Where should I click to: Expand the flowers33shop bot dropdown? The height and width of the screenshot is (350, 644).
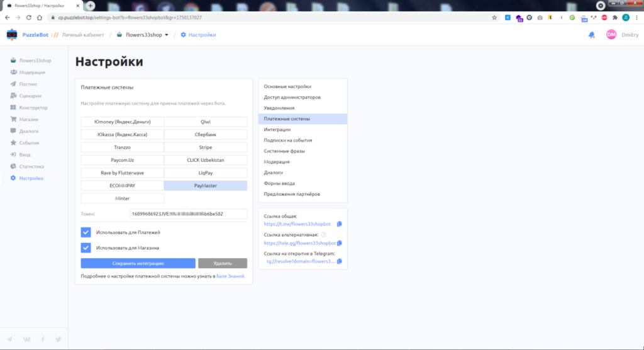tap(167, 35)
